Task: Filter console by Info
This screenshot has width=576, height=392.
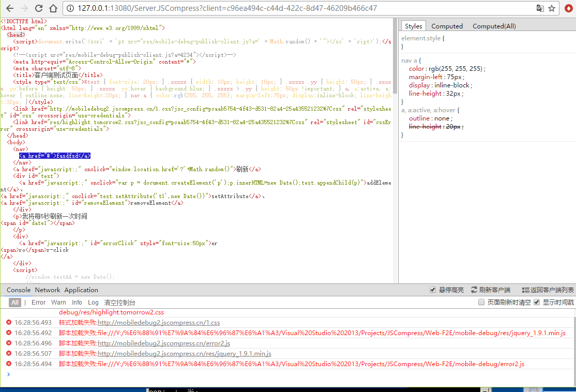Action: (77, 303)
